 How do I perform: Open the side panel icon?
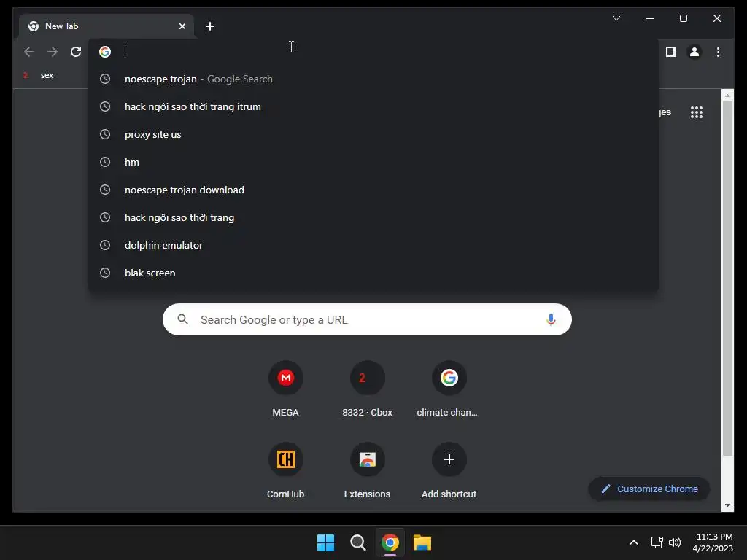point(671,52)
